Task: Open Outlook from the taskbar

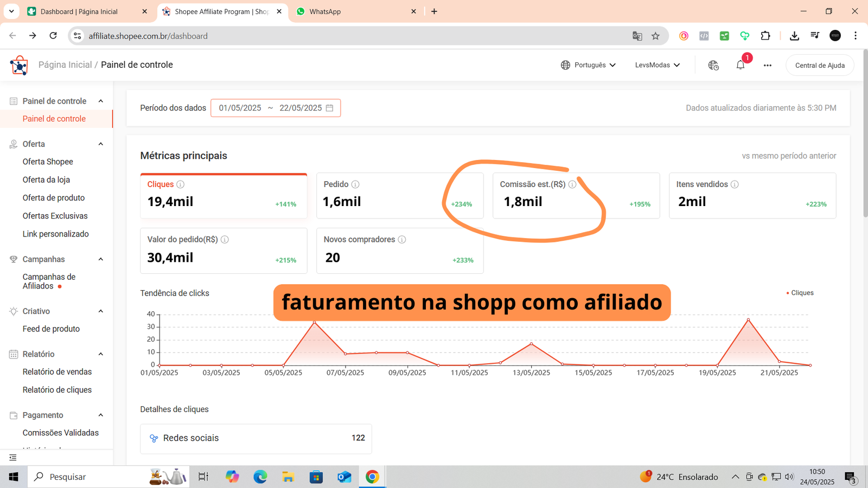Action: point(344,477)
